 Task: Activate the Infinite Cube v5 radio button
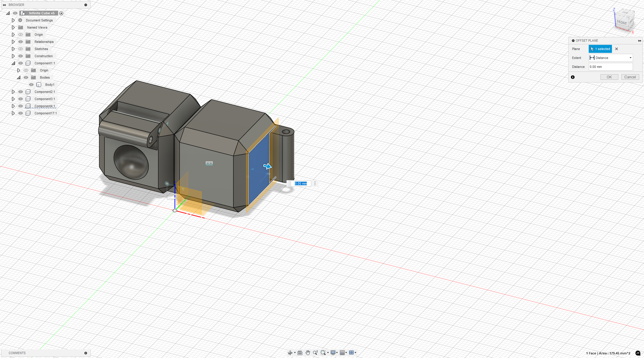pos(61,13)
